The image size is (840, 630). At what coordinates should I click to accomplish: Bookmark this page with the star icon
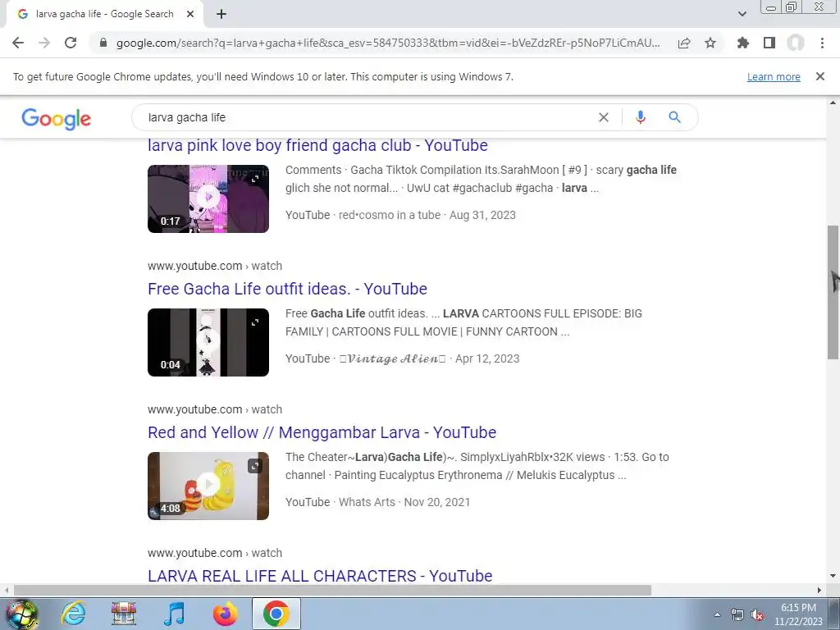pyautogui.click(x=710, y=43)
